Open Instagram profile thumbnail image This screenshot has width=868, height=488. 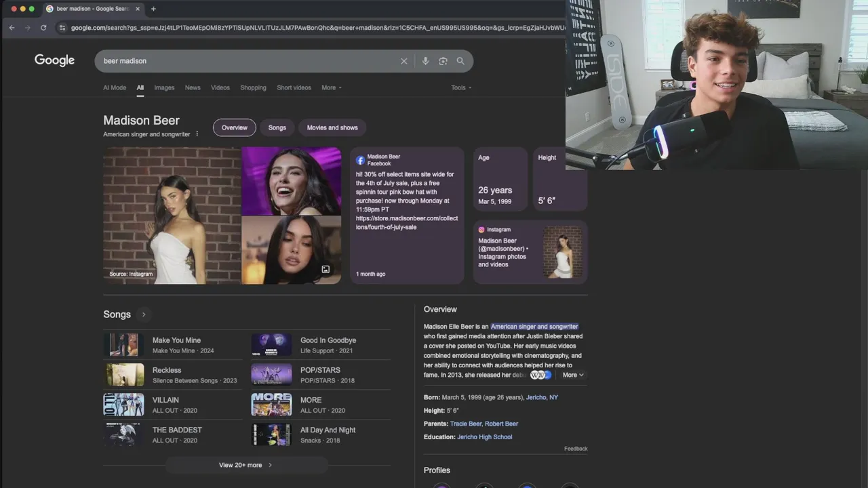click(562, 252)
